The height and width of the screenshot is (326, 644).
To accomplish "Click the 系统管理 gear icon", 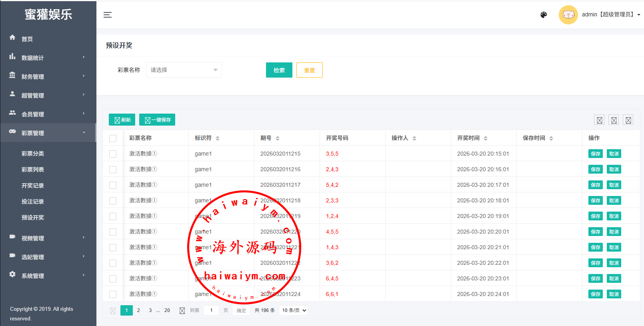I will (x=12, y=274).
